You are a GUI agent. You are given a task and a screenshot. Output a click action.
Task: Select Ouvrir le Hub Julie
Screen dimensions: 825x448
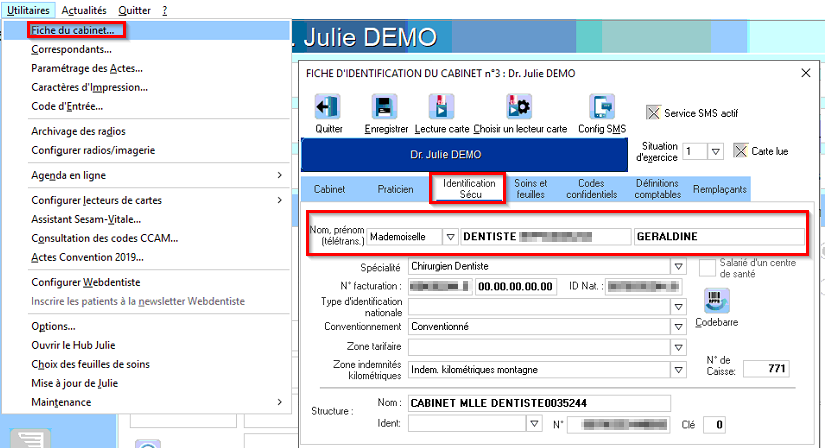(73, 345)
